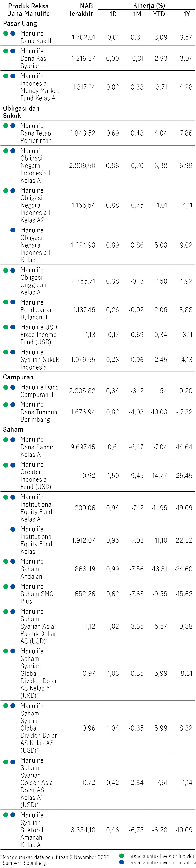Screen dimensions: 196x868
Task: Click green dot beside Manulife Dana Tetap Pemerintah
Action: 6,126
